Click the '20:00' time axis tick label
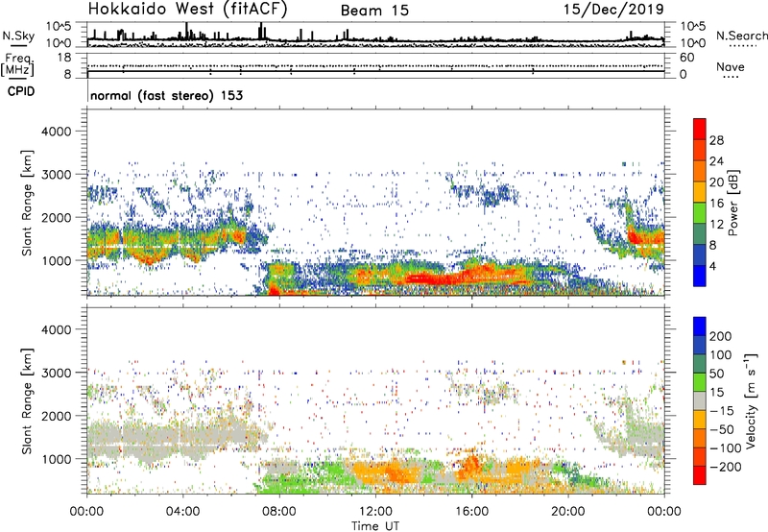This screenshot has width=768, height=532. coord(568,512)
